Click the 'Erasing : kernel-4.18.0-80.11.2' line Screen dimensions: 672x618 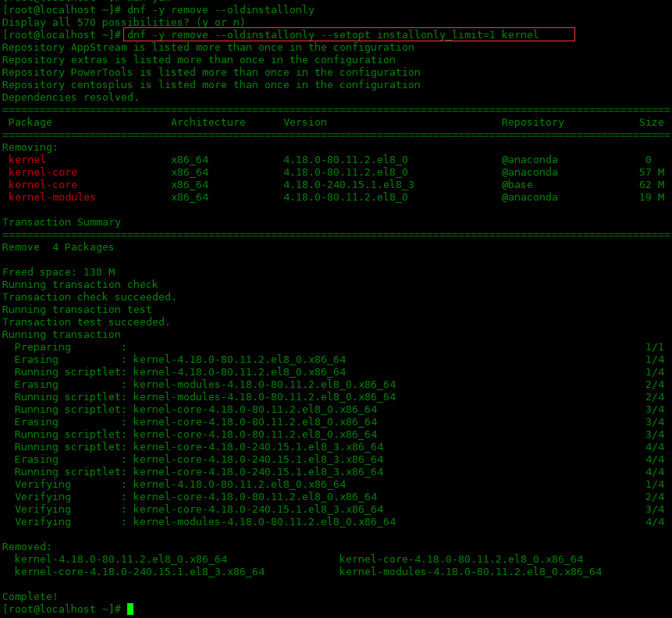[339, 360]
